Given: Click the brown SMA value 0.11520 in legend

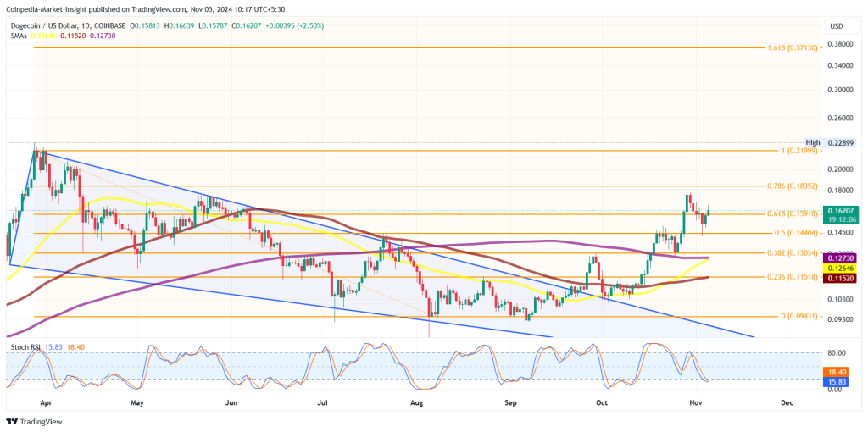Looking at the screenshot, I should coord(72,36).
